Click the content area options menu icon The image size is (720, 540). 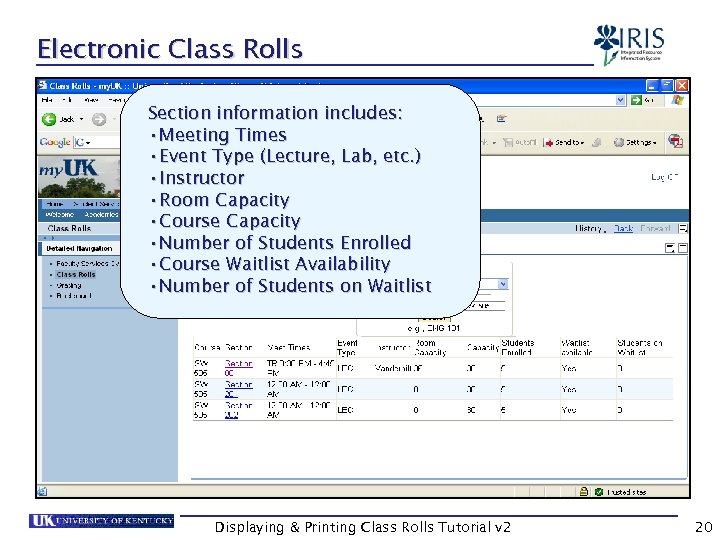pyautogui.click(x=670, y=248)
